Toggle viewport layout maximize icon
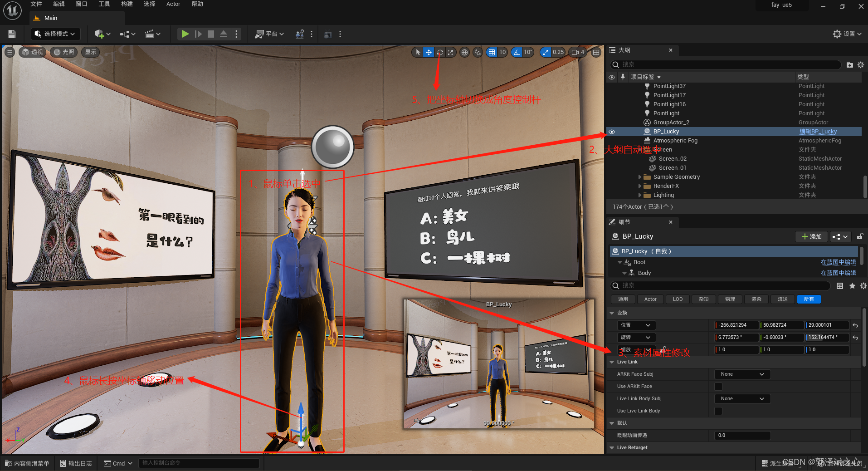 coord(596,52)
